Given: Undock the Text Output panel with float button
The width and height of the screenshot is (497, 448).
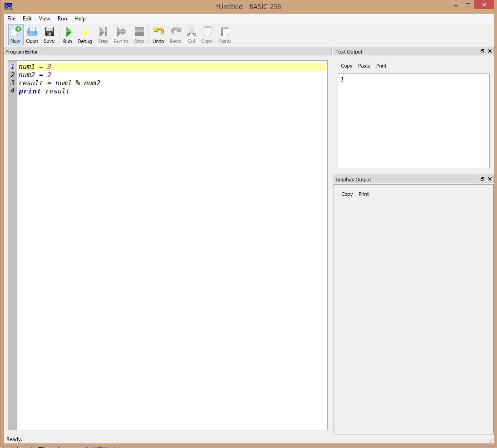Looking at the screenshot, I should click(482, 51).
